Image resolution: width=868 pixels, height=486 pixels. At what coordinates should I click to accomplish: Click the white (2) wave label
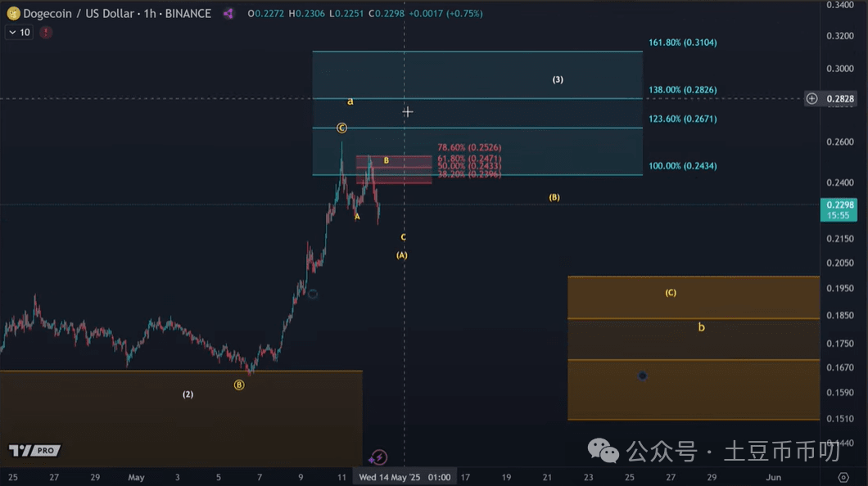188,394
